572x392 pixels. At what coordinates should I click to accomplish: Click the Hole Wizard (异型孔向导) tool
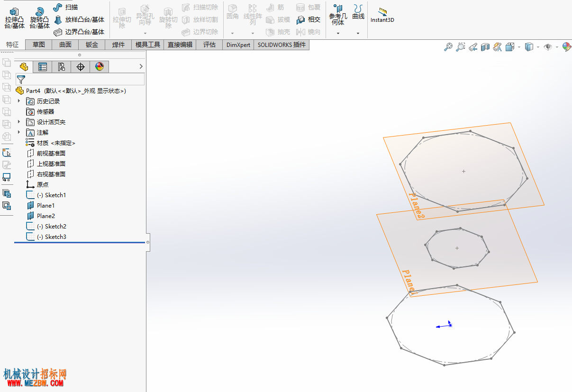145,15
